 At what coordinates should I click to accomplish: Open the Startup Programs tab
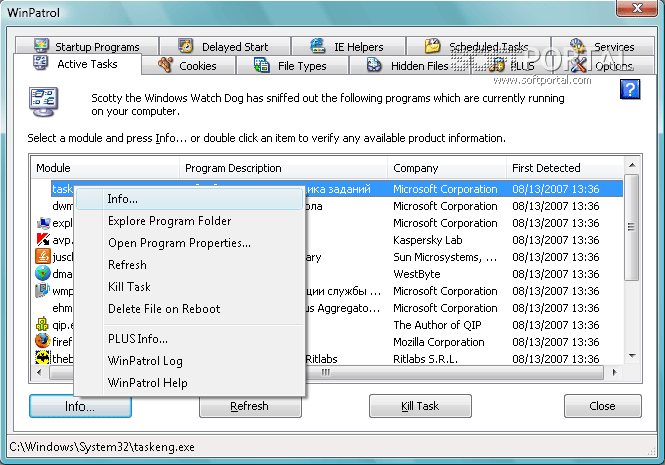pos(87,46)
